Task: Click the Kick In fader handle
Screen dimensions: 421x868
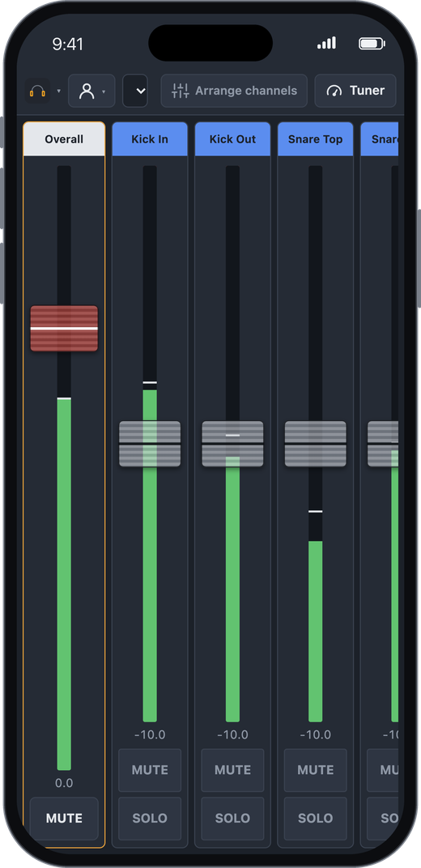Action: [150, 444]
